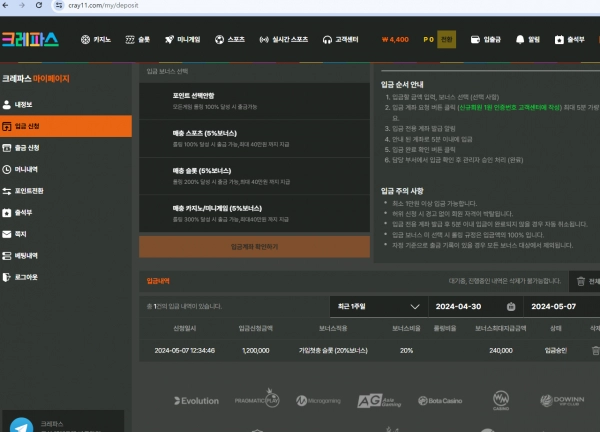Open the 카지노 menu in top navigation
This screenshot has height=432, width=600.
96,39
